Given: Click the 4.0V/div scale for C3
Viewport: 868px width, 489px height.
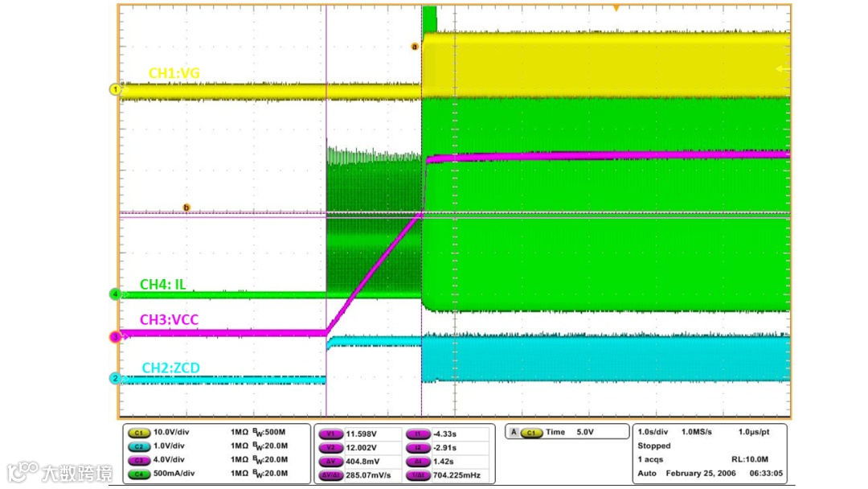Looking at the screenshot, I should coord(170,460).
